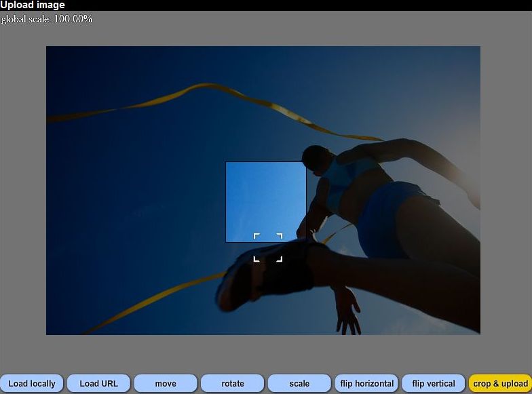Viewport: 532px width, 394px height.
Task: Click the runner's dangling hand
Action: pos(347,311)
